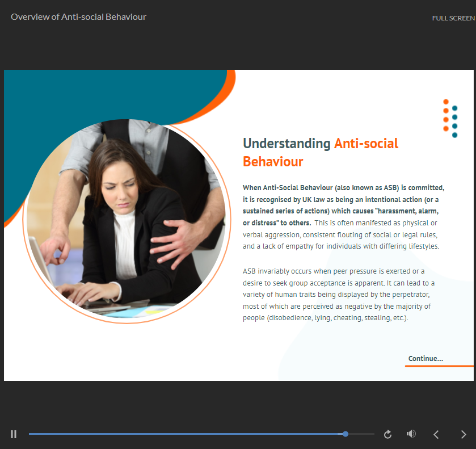This screenshot has width=476, height=449.
Task: Click the bold paragraph about UK law
Action: (x=343, y=205)
